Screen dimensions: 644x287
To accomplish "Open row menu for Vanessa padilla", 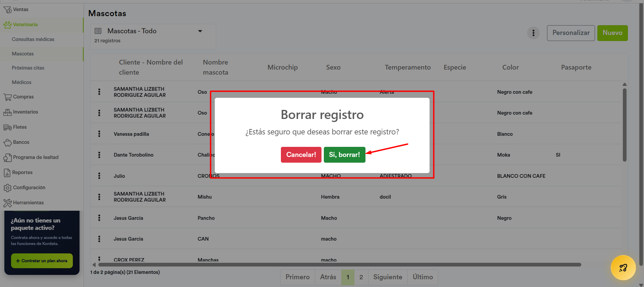I will point(99,134).
